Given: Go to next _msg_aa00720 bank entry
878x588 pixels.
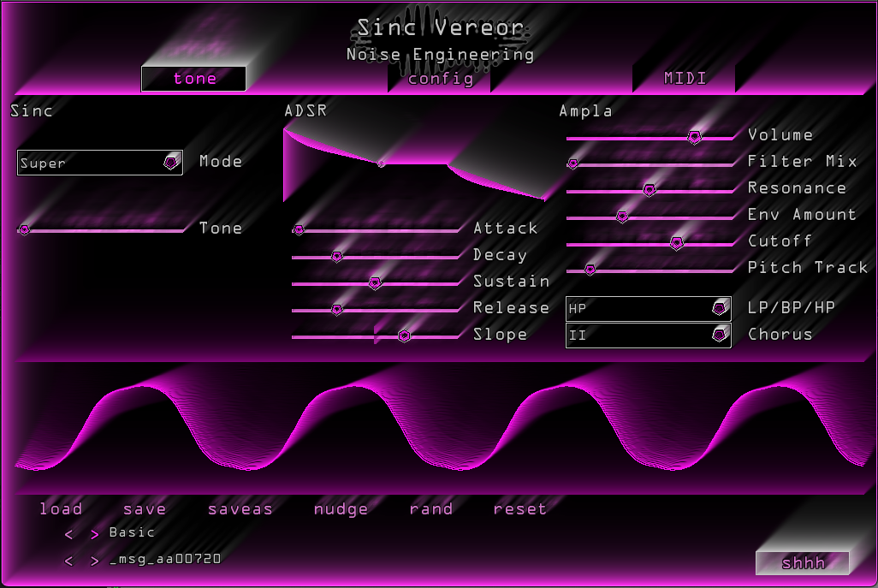Looking at the screenshot, I should tap(94, 561).
